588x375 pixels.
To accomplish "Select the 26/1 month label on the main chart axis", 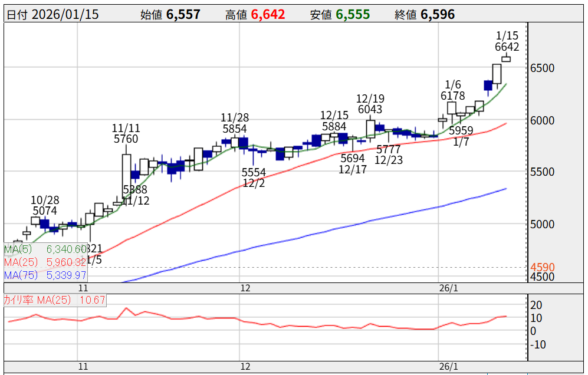I will [x=448, y=288].
